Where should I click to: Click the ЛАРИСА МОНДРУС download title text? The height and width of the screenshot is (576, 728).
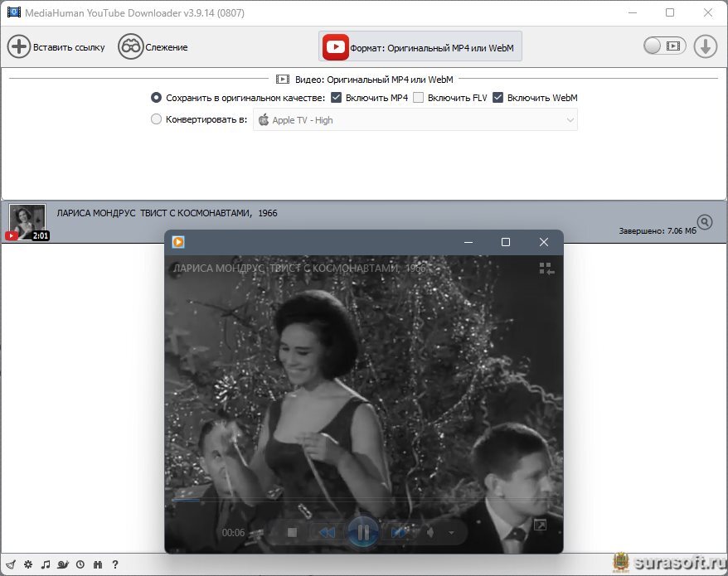pyautogui.click(x=167, y=213)
